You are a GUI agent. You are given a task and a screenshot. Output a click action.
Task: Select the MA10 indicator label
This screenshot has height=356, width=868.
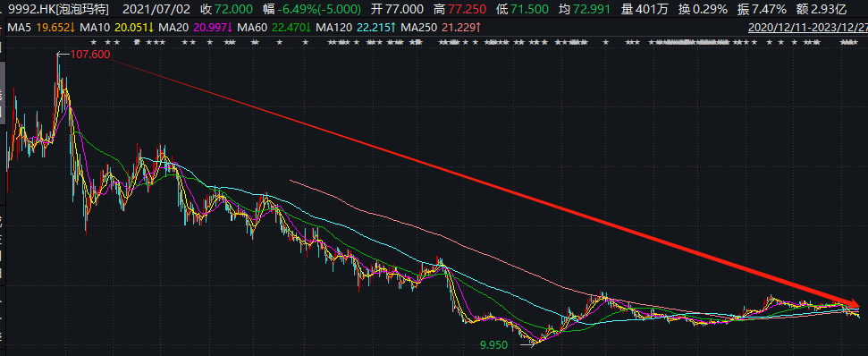(95, 27)
